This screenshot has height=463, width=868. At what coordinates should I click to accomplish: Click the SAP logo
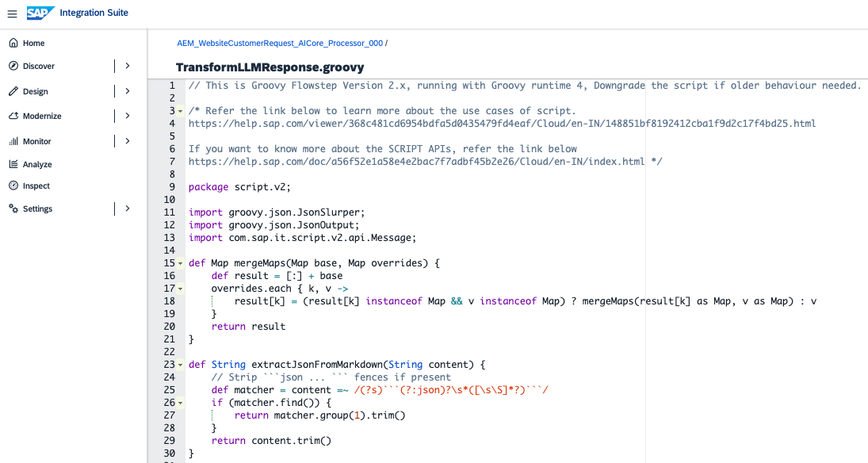click(x=40, y=13)
